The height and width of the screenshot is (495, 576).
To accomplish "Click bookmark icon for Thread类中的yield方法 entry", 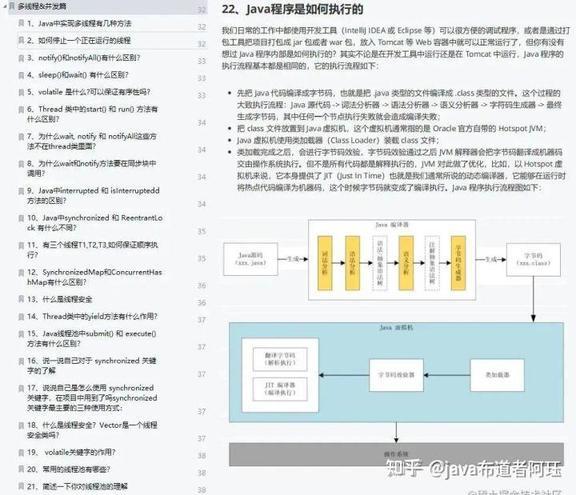I will click(21, 316).
